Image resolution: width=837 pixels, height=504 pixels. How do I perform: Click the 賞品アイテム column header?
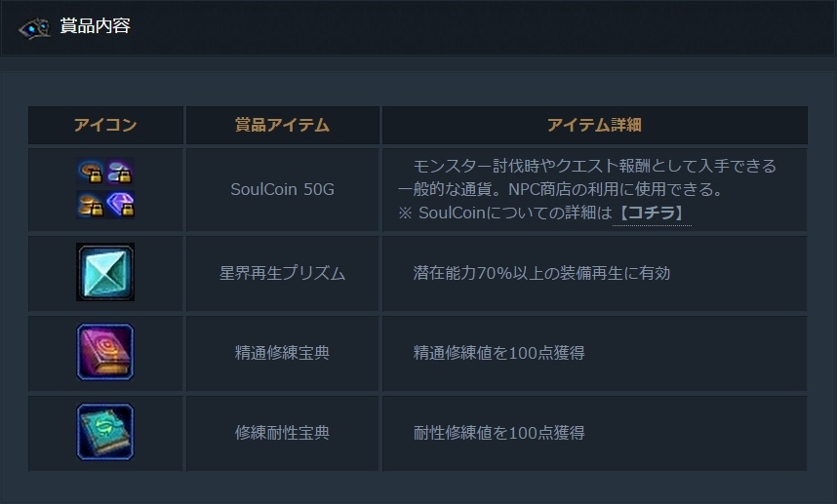coord(282,125)
